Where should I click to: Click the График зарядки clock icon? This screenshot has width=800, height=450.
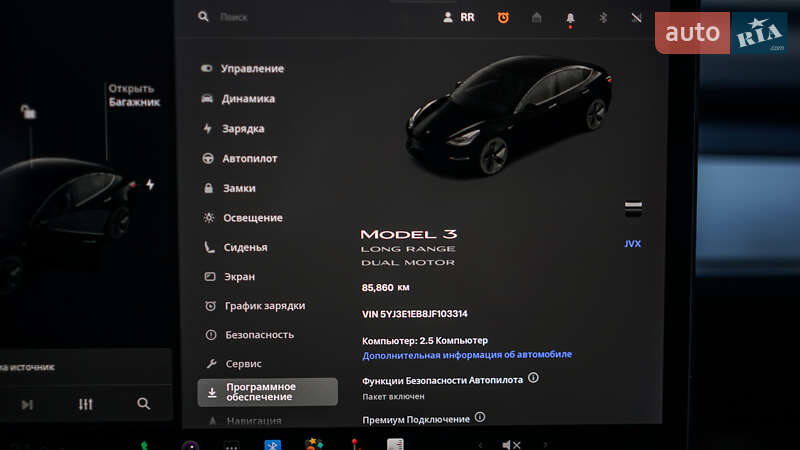point(210,306)
